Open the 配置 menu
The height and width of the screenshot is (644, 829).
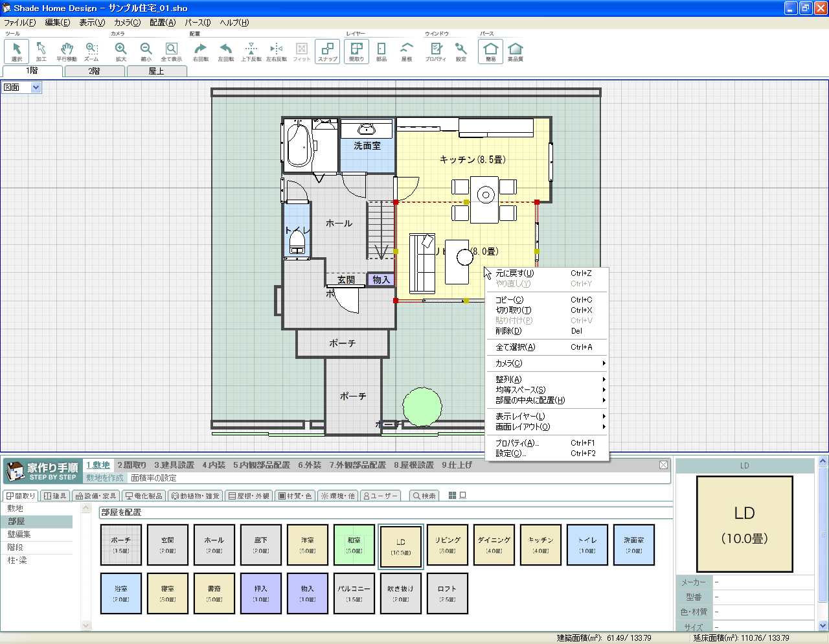[163, 23]
